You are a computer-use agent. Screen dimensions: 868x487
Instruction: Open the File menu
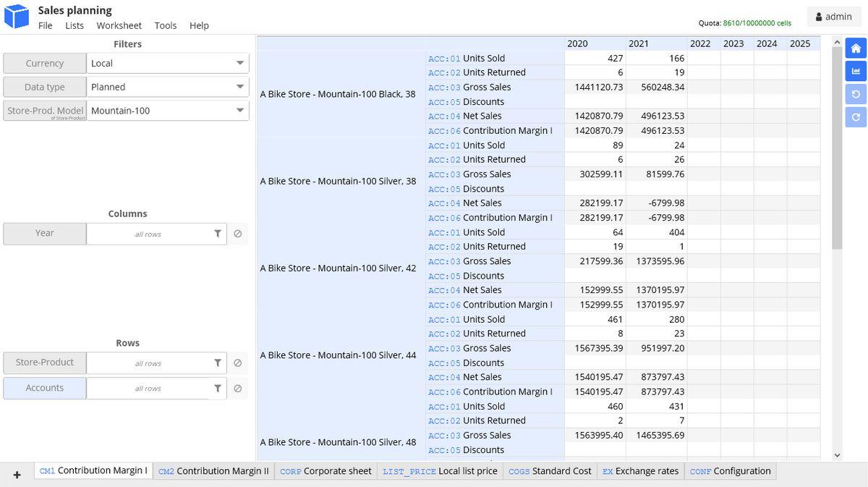(46, 25)
